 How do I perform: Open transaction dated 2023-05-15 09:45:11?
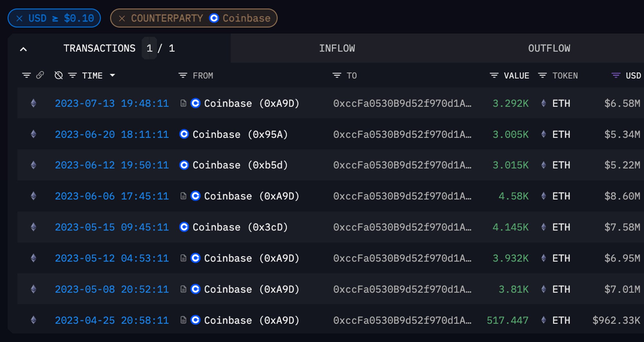pos(112,227)
